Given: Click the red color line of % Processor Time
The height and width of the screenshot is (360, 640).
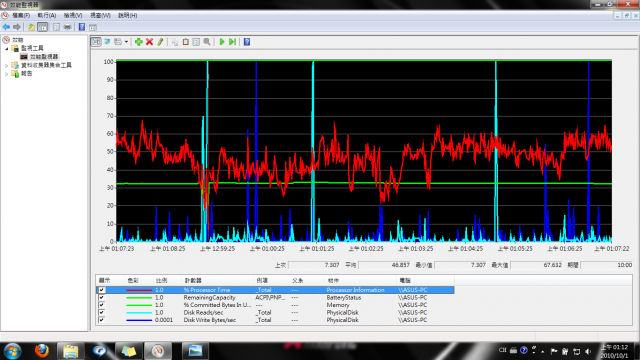Looking at the screenshot, I should [139, 290].
